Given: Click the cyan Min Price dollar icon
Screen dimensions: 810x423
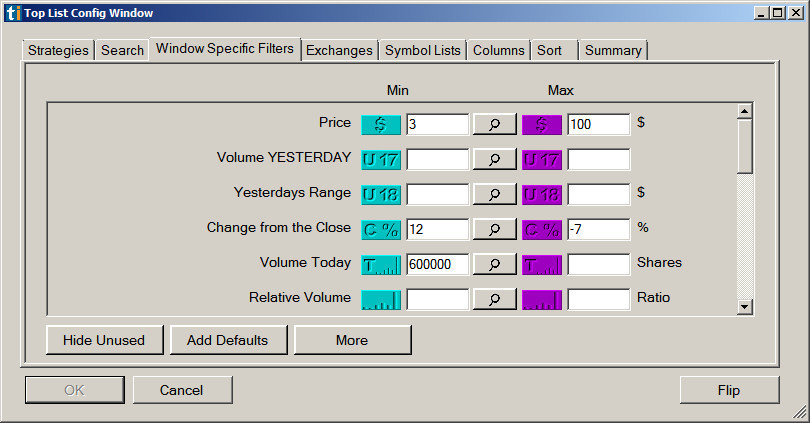Looking at the screenshot, I should tap(381, 124).
